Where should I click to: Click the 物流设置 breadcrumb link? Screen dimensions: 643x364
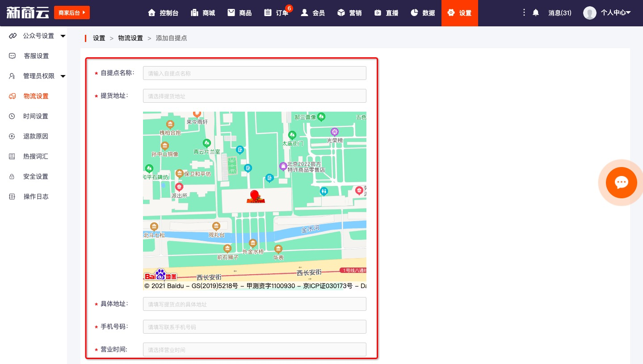point(130,38)
